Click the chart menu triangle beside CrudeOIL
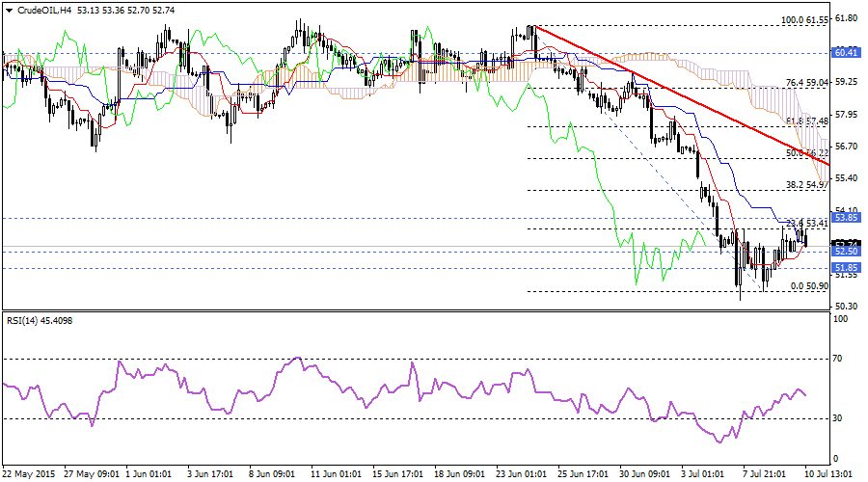 7,10
